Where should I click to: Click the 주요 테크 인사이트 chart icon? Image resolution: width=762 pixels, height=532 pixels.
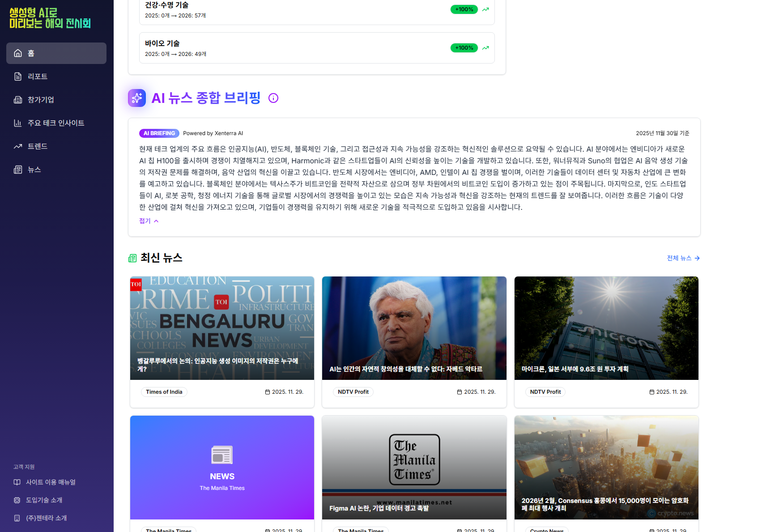(x=18, y=123)
